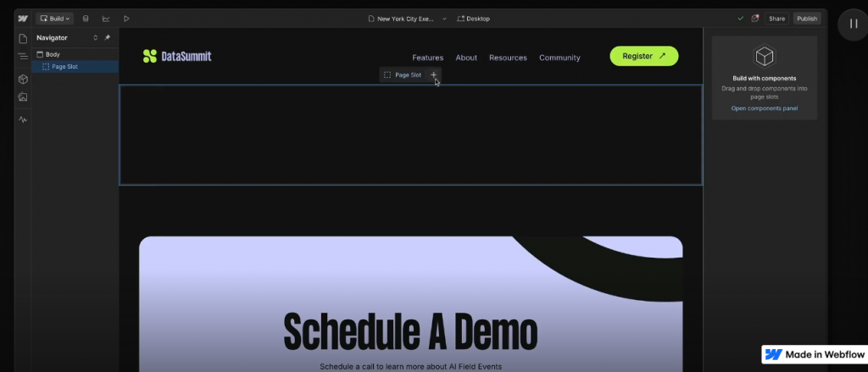Viewport: 868px width, 372px height.
Task: Click the pause button overlay
Action: tap(853, 24)
